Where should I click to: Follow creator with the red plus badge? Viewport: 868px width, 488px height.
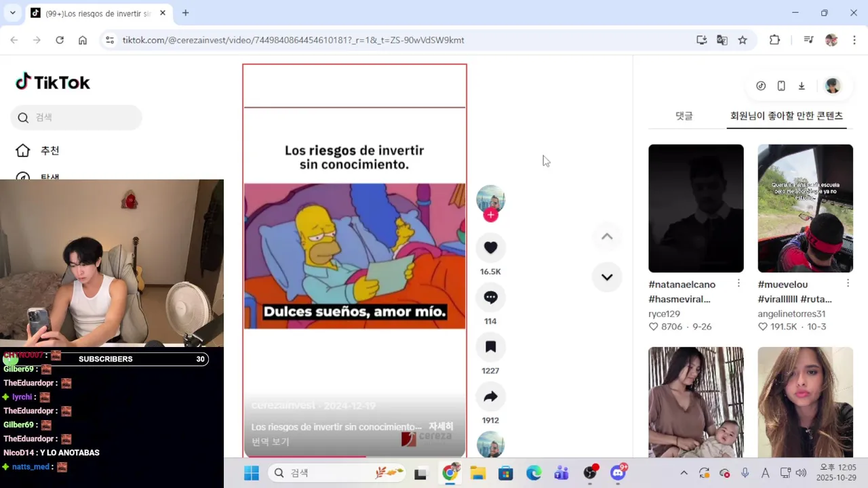pos(490,216)
